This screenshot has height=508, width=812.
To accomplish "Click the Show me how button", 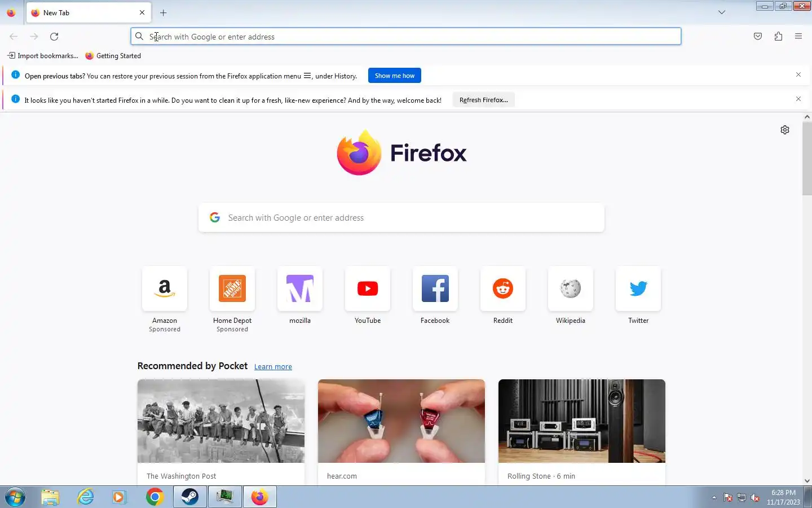I will 395,76.
